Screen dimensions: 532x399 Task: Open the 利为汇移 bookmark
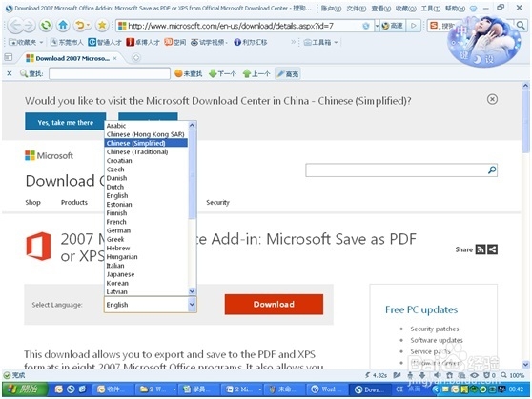point(251,42)
